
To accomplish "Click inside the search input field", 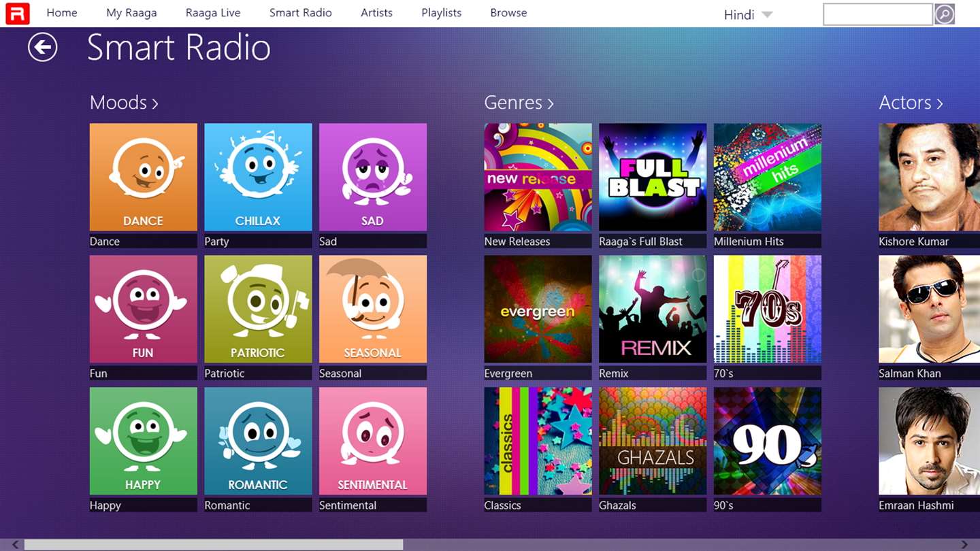I will [878, 14].
